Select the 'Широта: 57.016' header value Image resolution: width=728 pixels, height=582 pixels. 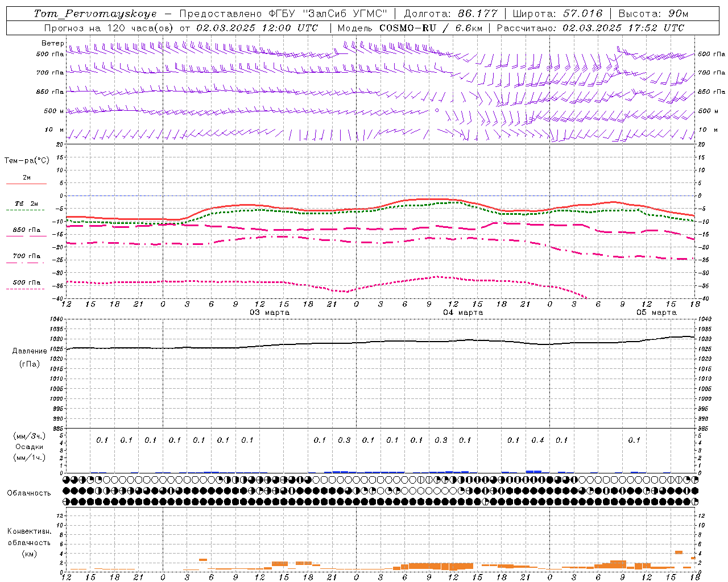557,14
